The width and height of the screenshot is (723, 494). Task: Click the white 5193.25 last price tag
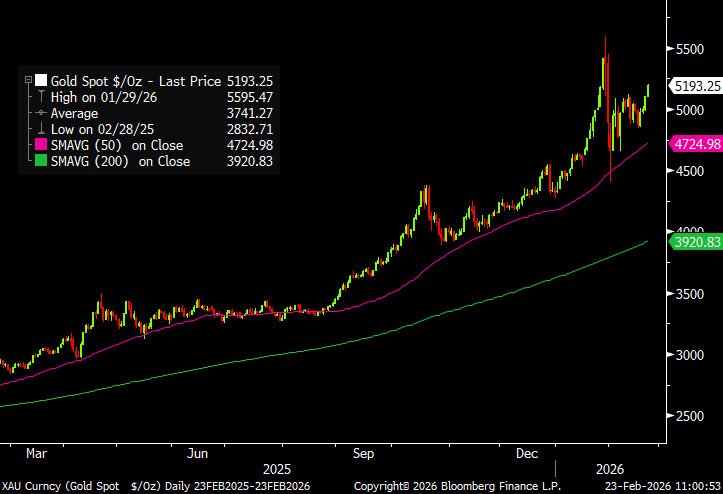pyautogui.click(x=697, y=85)
